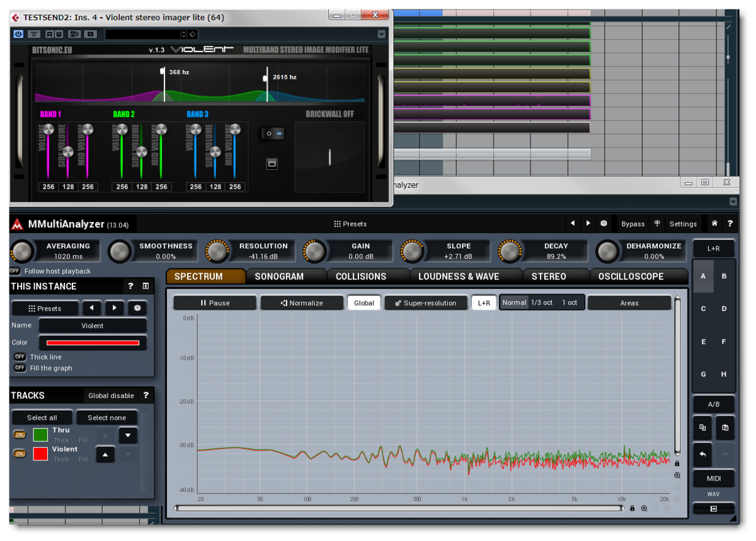The image size is (756, 541).
Task: Load previous preset with top-bar left arrow
Action: click(x=572, y=224)
